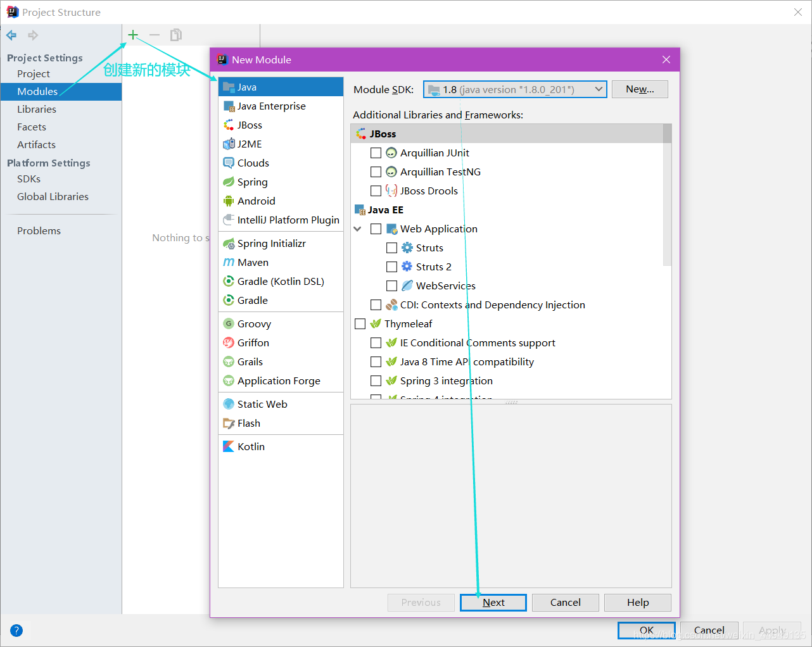
Task: Tick the WebServices checkbox
Action: coord(391,286)
